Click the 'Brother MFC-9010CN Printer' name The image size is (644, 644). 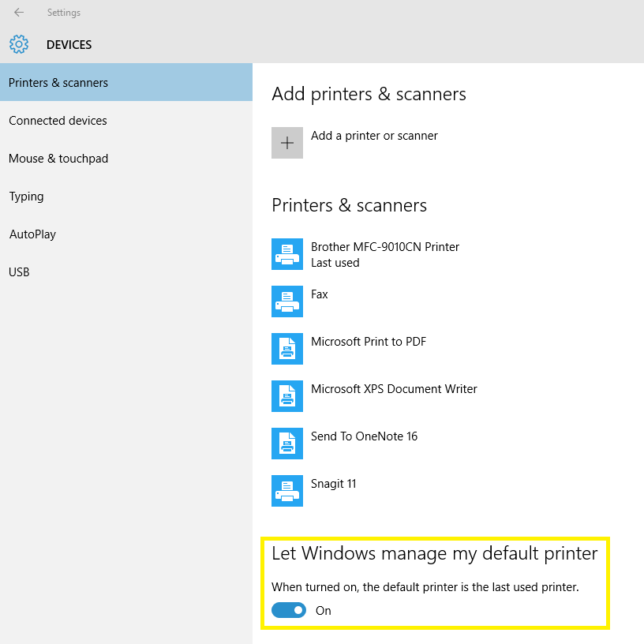385,247
